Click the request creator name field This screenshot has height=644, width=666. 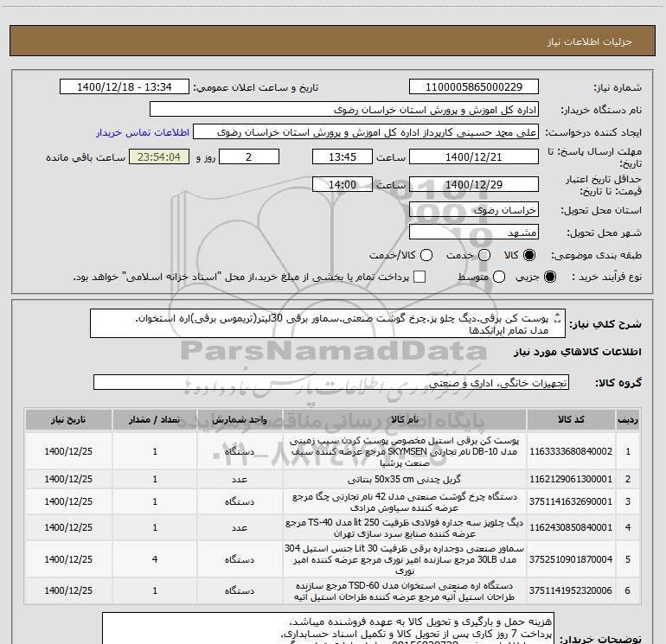[x=366, y=131]
